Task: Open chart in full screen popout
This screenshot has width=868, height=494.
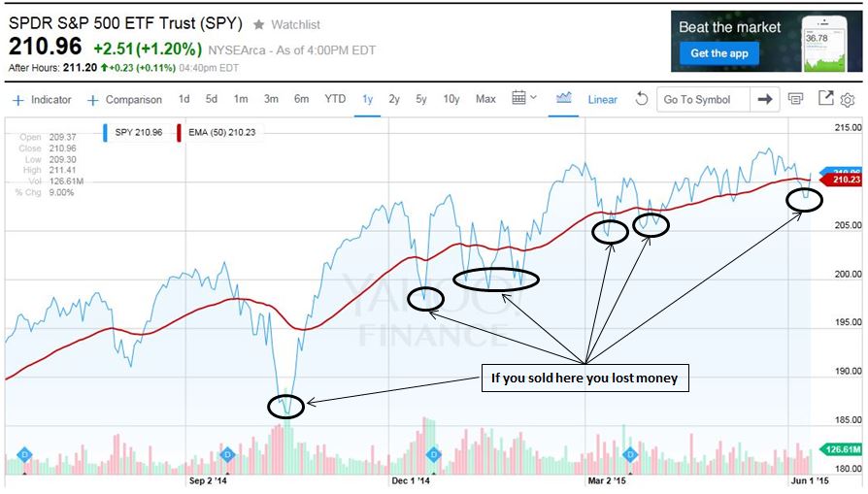Action: coord(825,98)
